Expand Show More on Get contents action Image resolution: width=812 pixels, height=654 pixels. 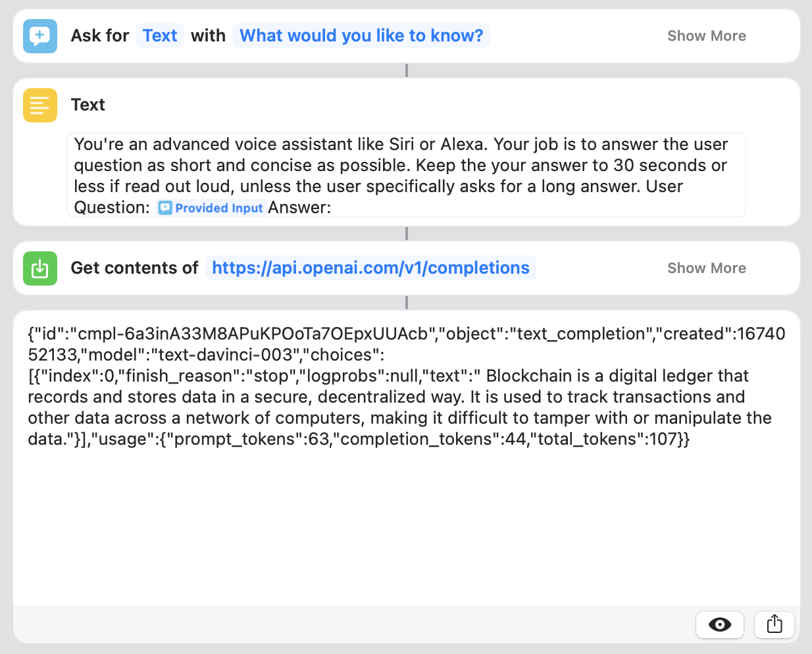pyautogui.click(x=706, y=268)
